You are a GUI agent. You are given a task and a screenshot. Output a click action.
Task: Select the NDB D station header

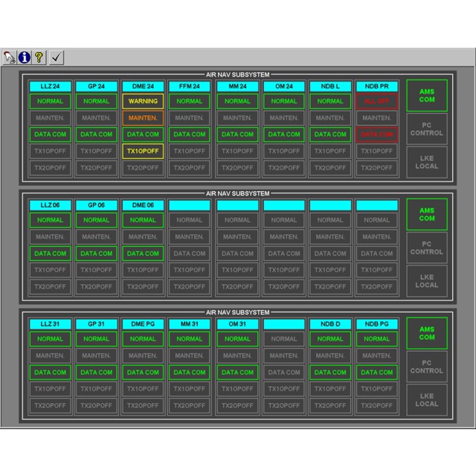(x=330, y=324)
